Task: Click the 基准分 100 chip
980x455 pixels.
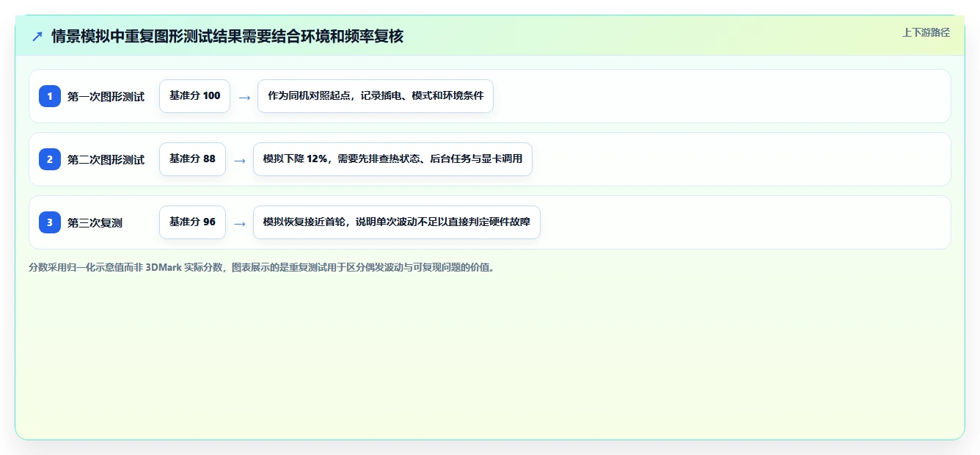Action: 194,96
